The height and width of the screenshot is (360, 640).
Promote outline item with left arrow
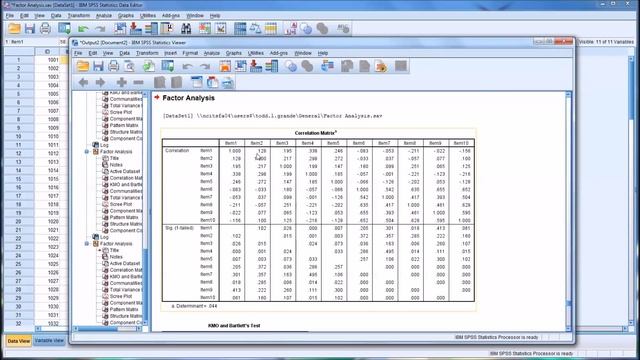[83, 82]
